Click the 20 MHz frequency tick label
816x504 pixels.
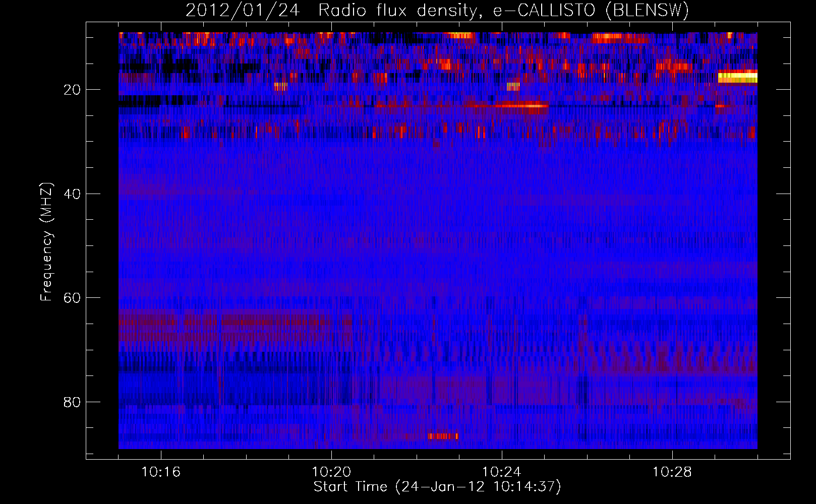pos(73,90)
